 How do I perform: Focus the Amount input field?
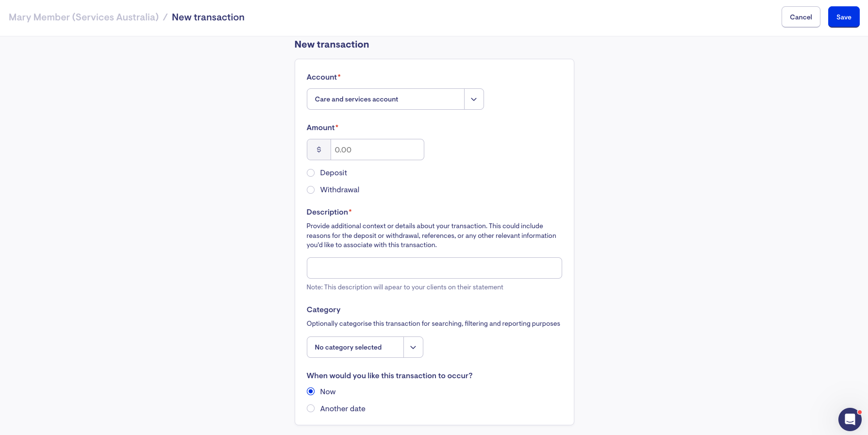point(377,150)
